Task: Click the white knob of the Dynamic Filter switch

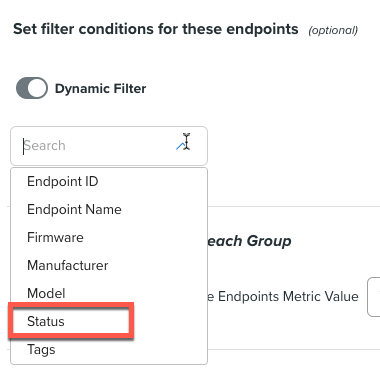Action: 37,88
